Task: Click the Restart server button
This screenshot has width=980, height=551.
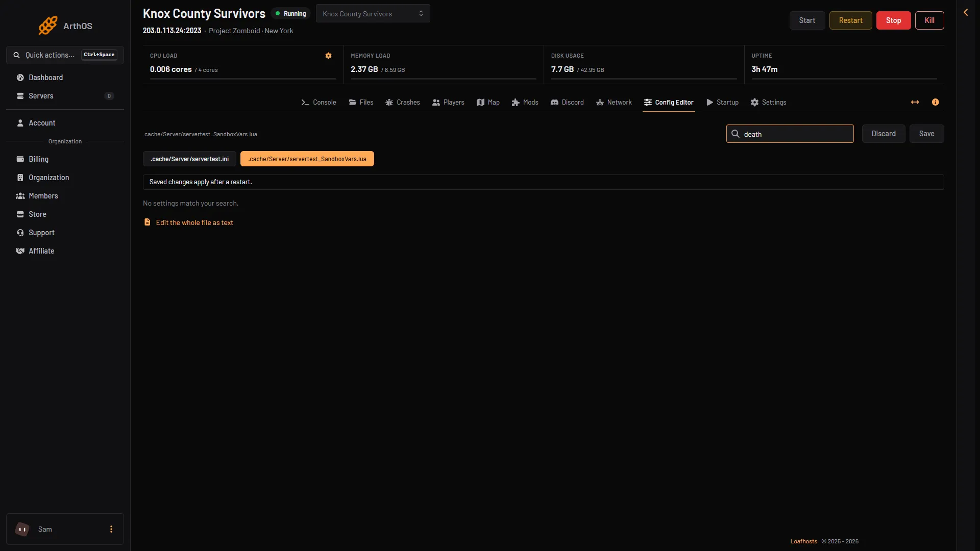Action: (x=850, y=20)
